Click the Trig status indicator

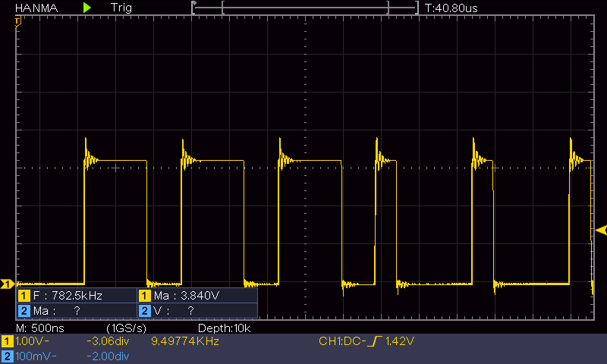[121, 7]
